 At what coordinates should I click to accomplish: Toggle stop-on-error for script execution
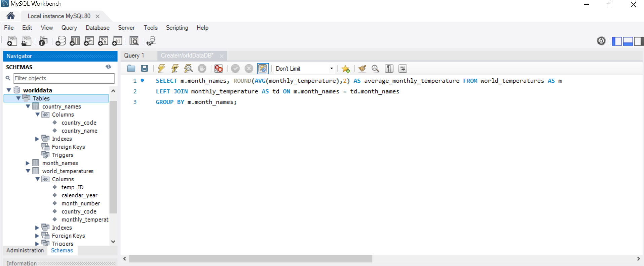click(x=219, y=69)
